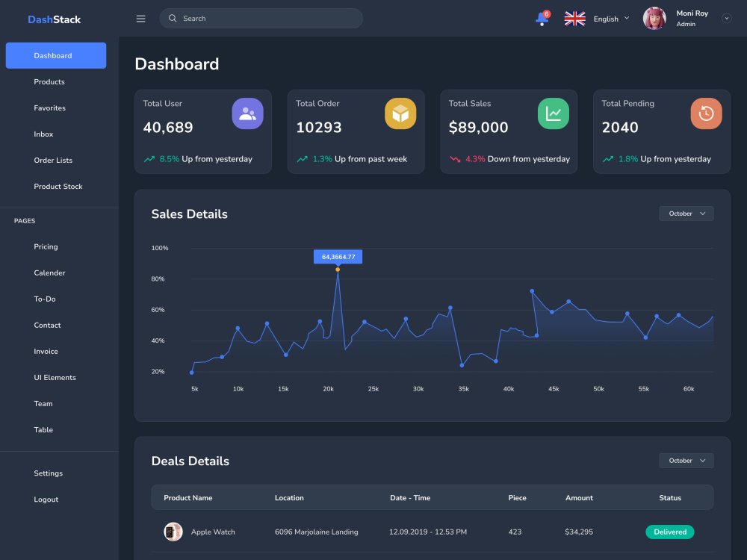Open the Pricing page
Screen dimensions: 747x560
tap(46, 246)
